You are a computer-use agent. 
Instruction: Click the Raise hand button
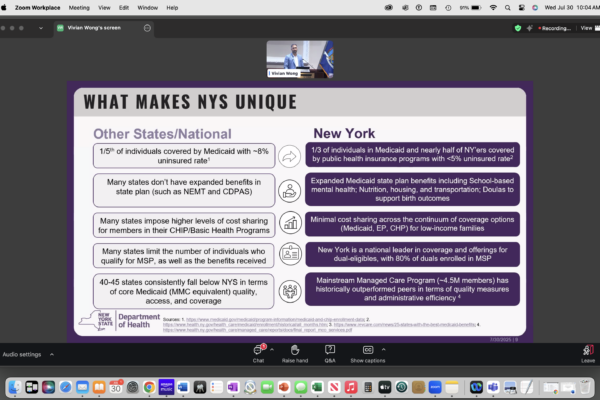(294, 351)
